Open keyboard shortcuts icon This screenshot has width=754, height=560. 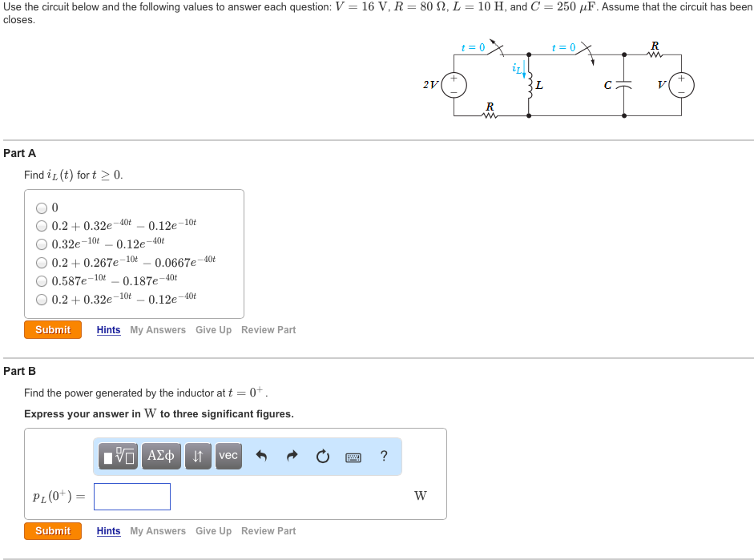pos(353,457)
